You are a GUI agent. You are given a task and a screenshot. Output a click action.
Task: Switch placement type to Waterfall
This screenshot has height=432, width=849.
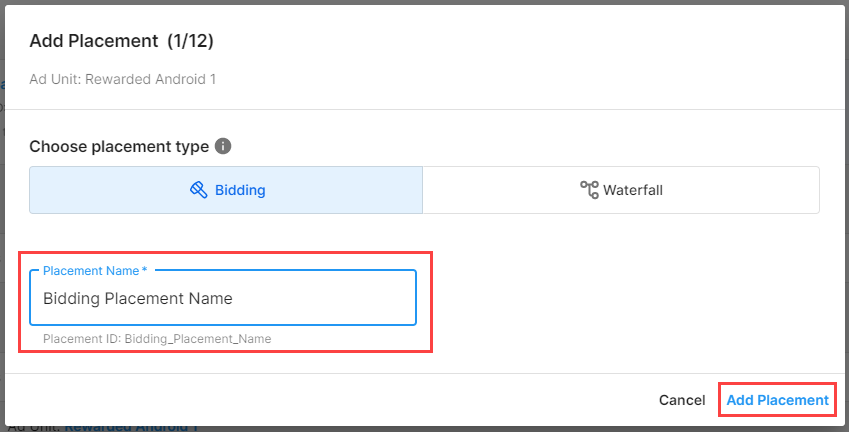tap(620, 190)
